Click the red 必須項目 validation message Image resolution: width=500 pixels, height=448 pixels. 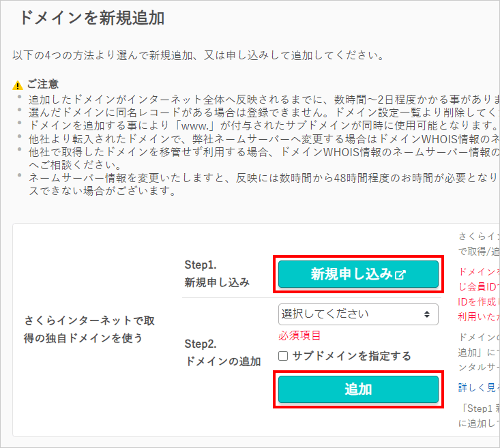pos(299,335)
